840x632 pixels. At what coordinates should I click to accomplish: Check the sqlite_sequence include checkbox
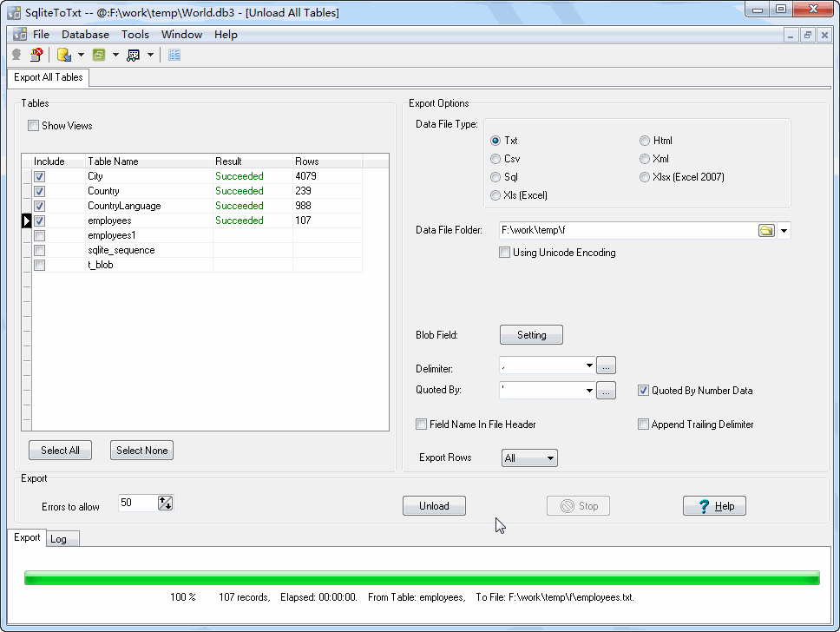(40, 250)
